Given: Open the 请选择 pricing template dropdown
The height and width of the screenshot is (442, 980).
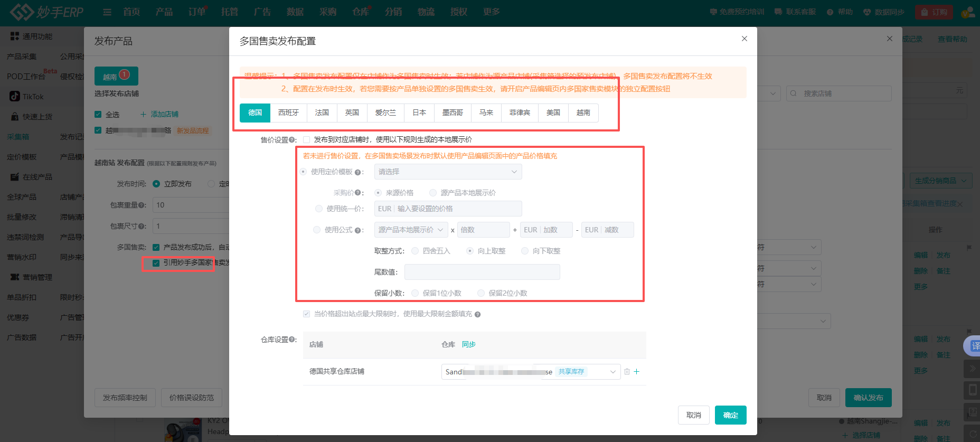Looking at the screenshot, I should [x=448, y=172].
